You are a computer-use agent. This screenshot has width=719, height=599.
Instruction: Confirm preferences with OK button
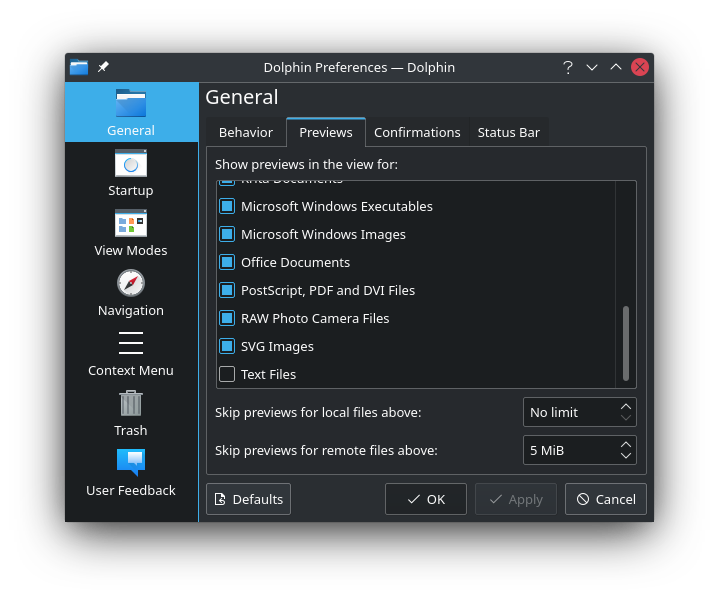(x=426, y=499)
